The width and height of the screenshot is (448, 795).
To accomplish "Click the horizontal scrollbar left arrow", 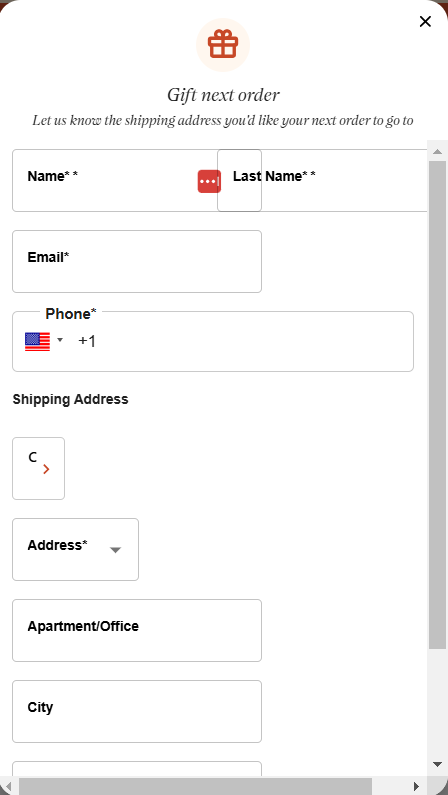I will click(x=9, y=786).
